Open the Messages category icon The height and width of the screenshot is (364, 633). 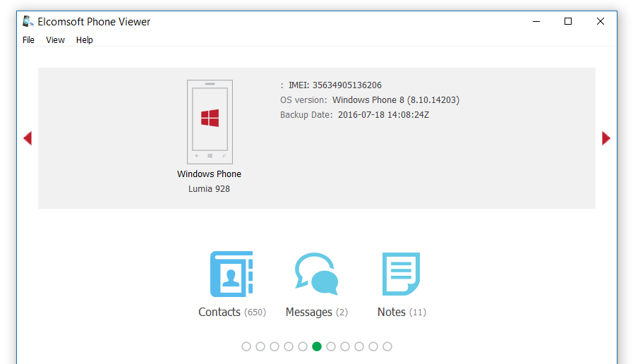click(316, 274)
